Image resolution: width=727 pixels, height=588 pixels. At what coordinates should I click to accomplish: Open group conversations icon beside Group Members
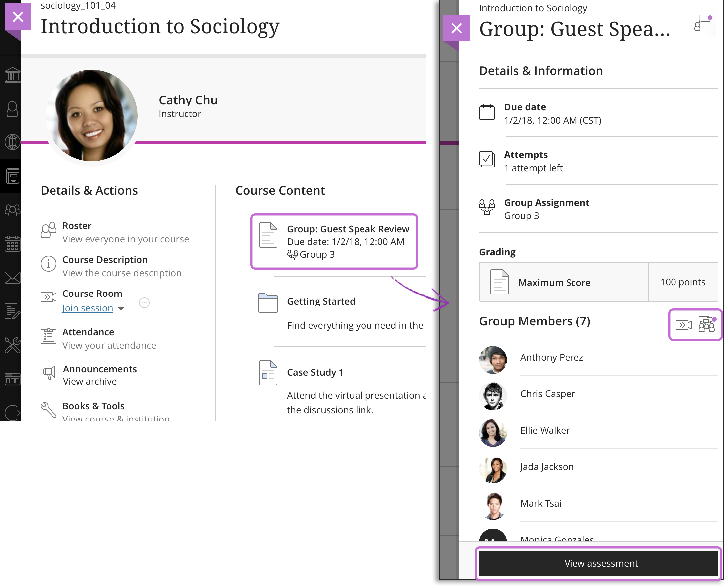click(707, 324)
